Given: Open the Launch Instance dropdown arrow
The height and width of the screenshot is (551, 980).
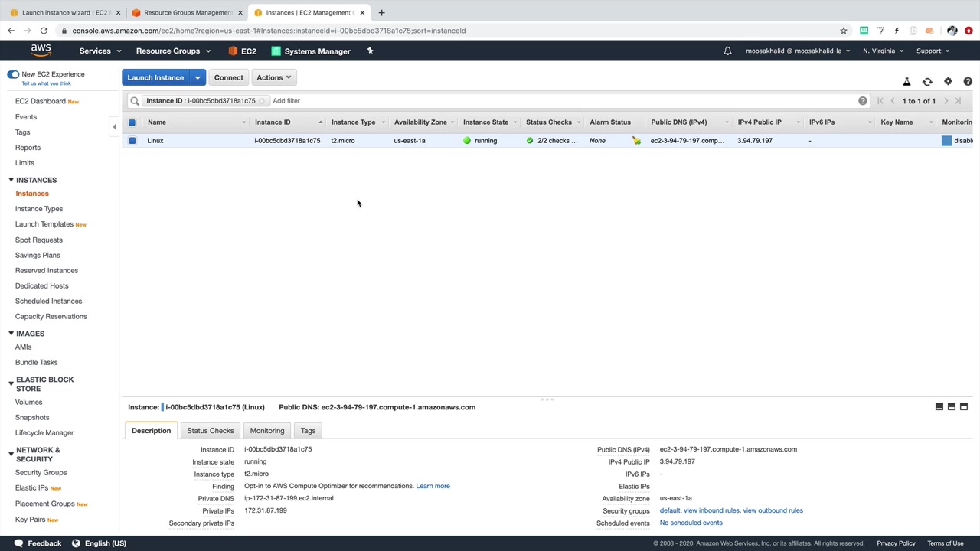Looking at the screenshot, I should tap(198, 77).
